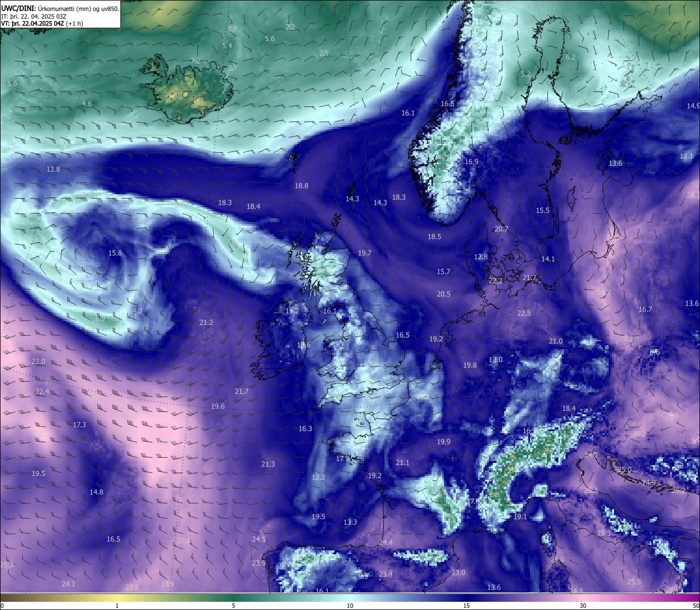The height and width of the screenshot is (610, 700).
Task: Click the 12.1 value on the map
Action: 686,156
